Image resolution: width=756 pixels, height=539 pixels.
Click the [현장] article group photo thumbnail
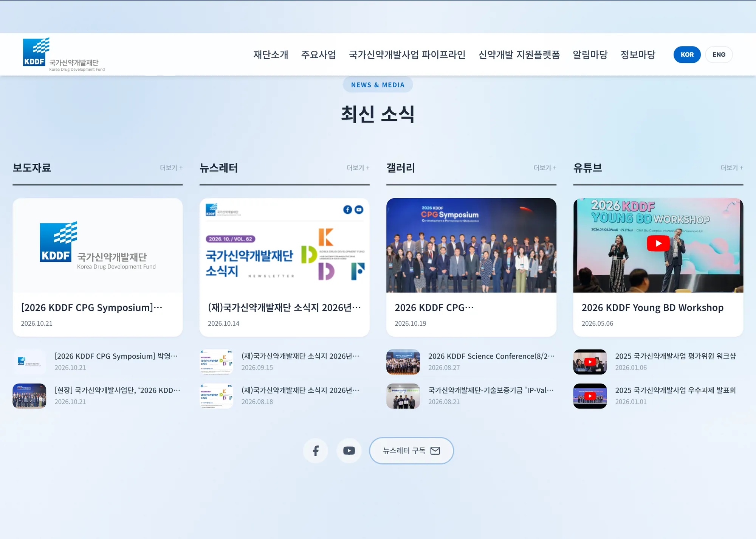[29, 396]
